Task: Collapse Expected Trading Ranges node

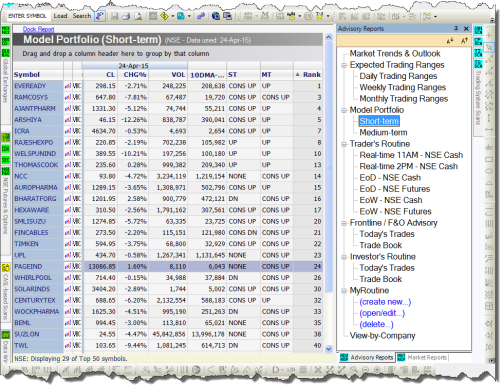Action: point(344,65)
